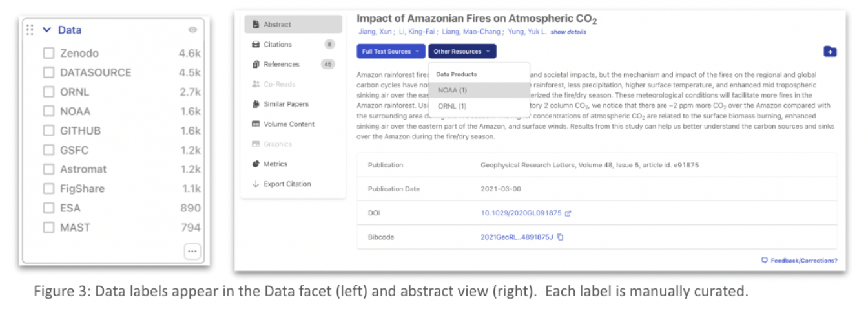Click the drag handle of Data facet
This screenshot has height=313, width=868.
click(30, 30)
